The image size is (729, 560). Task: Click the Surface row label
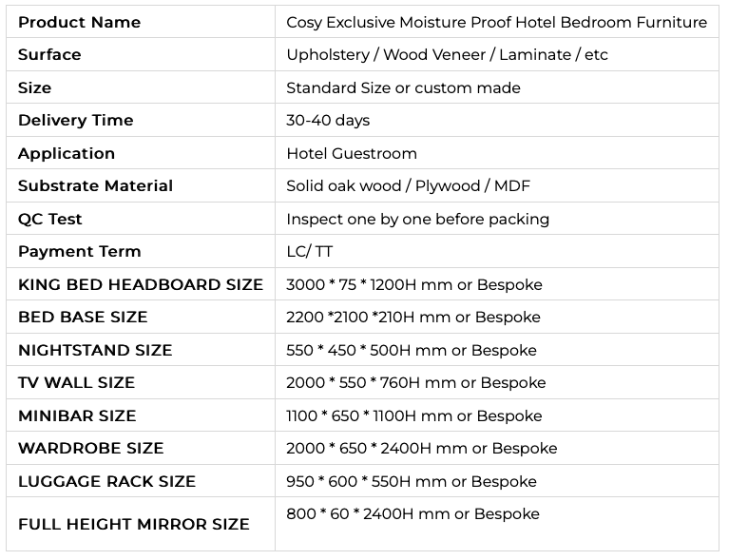click(49, 55)
